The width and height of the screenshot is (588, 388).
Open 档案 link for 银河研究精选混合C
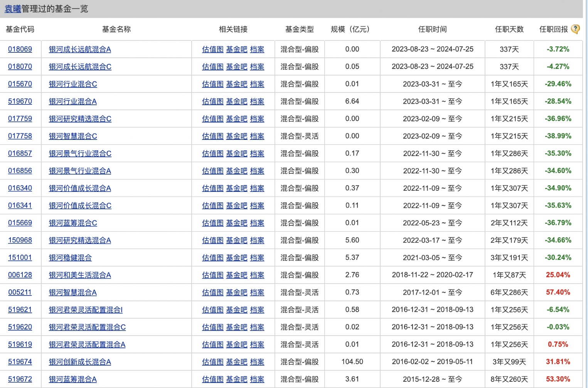coord(257,119)
